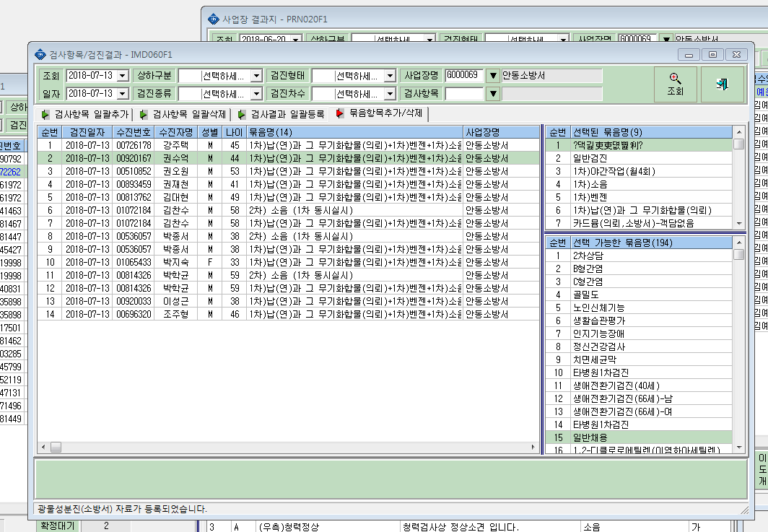Expand the 사업장명 code lookup arrow
This screenshot has width=768, height=532.
493,76
